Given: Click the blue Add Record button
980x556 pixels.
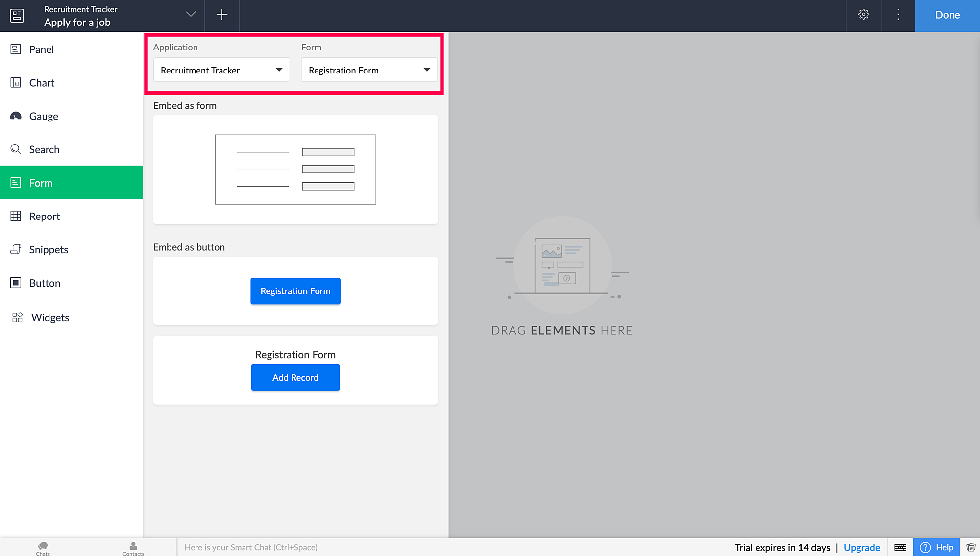Looking at the screenshot, I should (295, 377).
